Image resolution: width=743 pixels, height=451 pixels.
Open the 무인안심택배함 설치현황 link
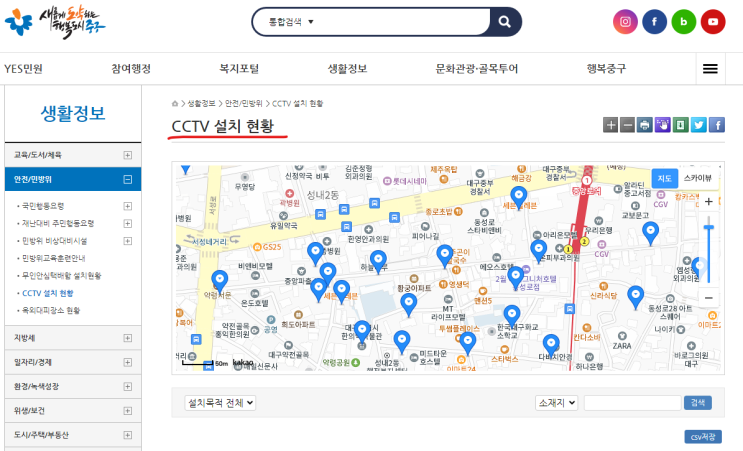[62, 276]
